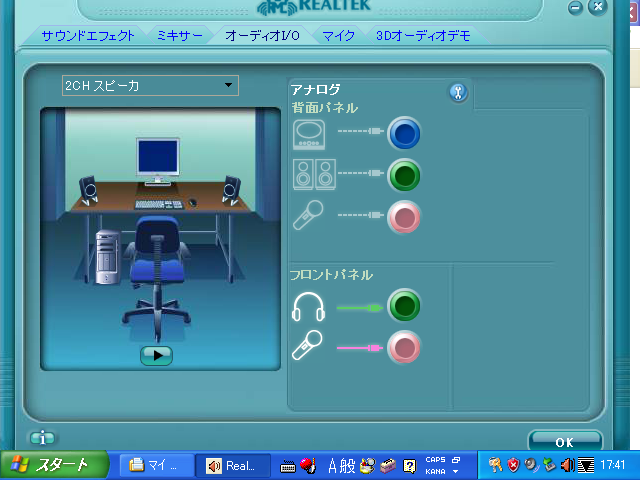This screenshot has width=640, height=480.
Task: Click the front panel microphone icon
Action: point(307,345)
